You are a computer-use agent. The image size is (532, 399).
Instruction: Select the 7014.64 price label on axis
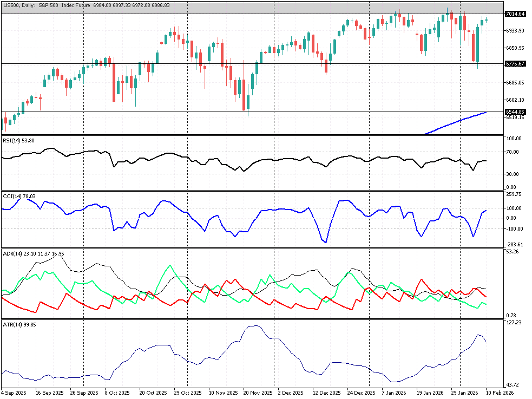(x=515, y=14)
